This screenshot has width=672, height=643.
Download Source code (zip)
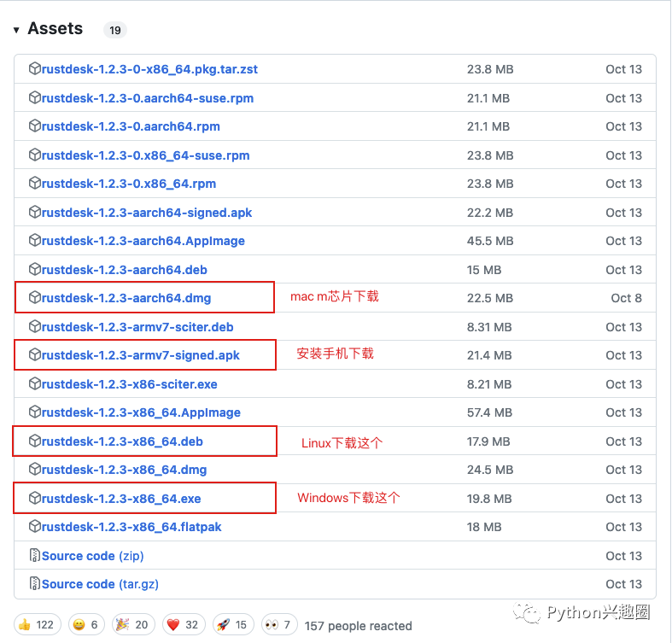click(x=92, y=556)
